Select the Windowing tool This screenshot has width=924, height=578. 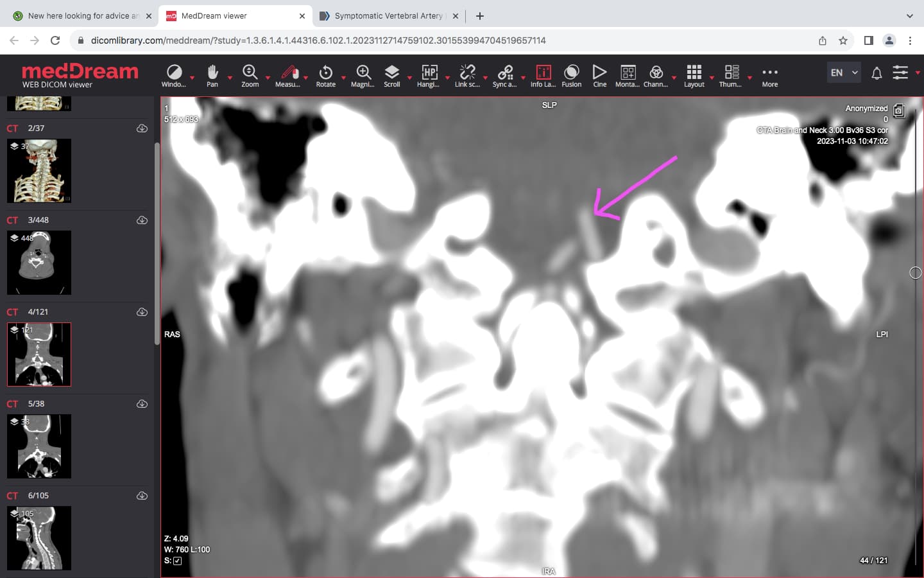pos(174,76)
